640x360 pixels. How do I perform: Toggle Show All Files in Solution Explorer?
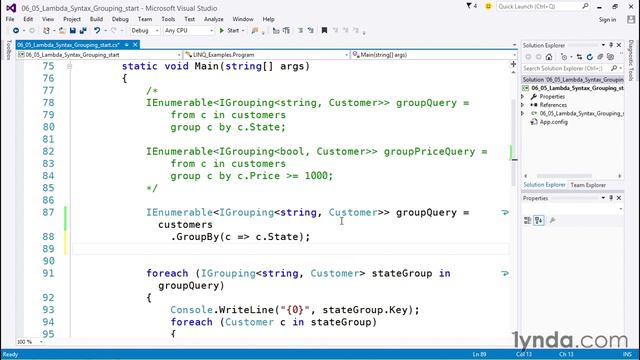pyautogui.click(x=610, y=57)
